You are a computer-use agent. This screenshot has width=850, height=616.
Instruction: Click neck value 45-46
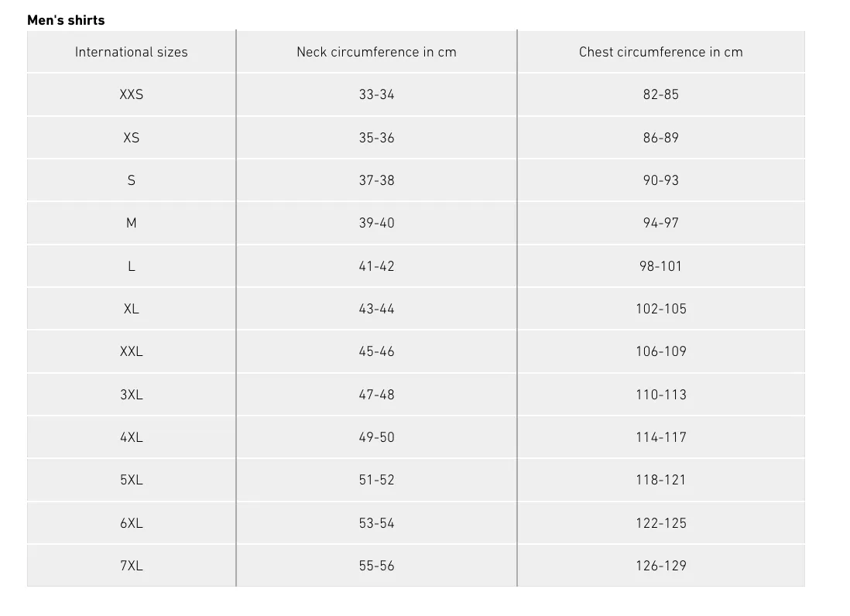tap(376, 351)
